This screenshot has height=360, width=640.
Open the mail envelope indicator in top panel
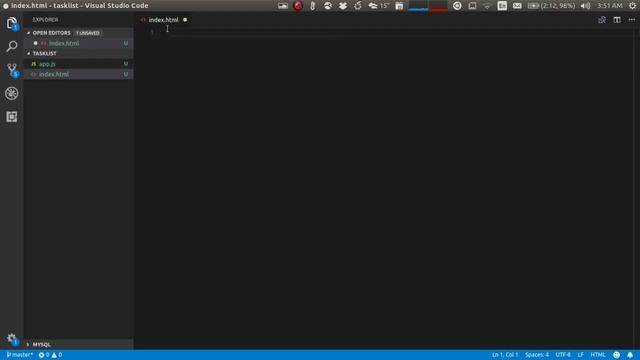pyautogui.click(x=517, y=6)
